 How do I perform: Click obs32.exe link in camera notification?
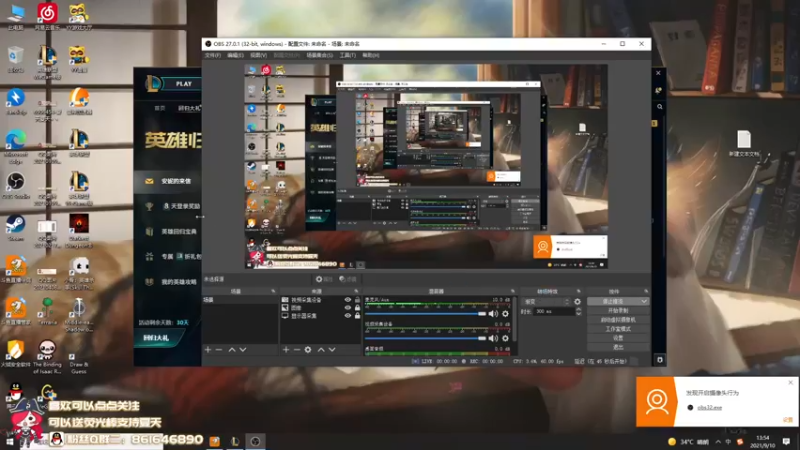tap(709, 408)
